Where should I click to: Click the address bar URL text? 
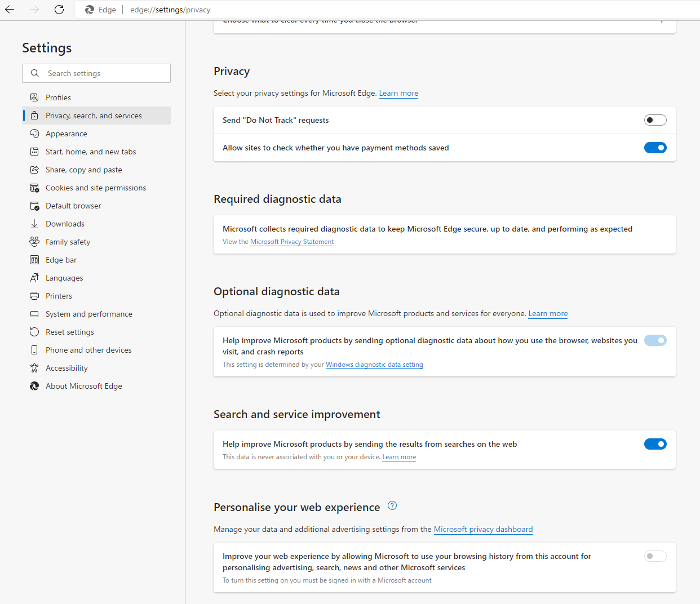point(170,10)
